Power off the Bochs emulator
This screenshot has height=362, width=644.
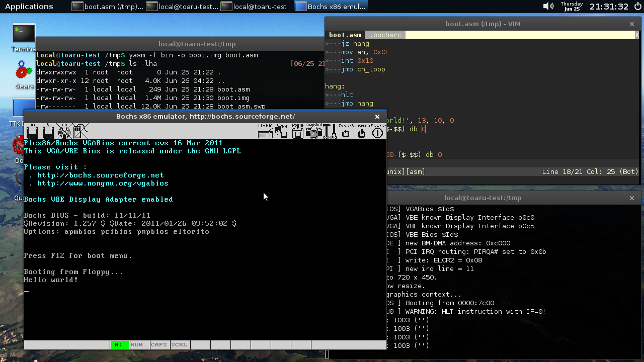point(378,131)
